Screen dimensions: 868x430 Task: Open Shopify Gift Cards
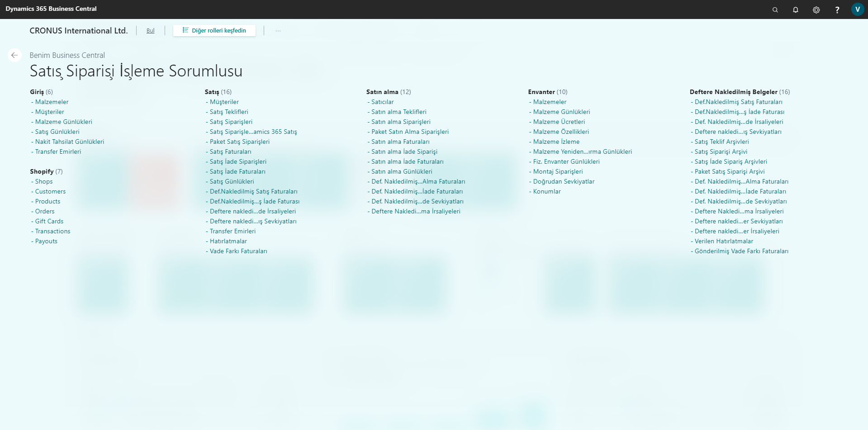tap(49, 221)
